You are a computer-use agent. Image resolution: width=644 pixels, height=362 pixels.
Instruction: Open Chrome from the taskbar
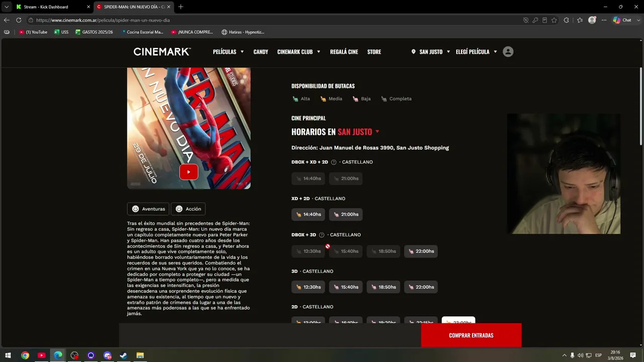pos(25,355)
